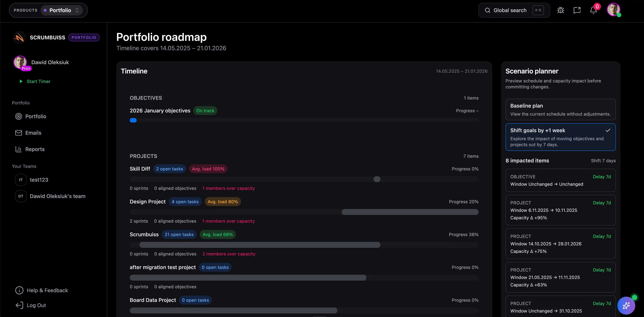Select the Portfolio target icon in the sidebar
Viewport: 644px width, 317px height.
pos(18,116)
